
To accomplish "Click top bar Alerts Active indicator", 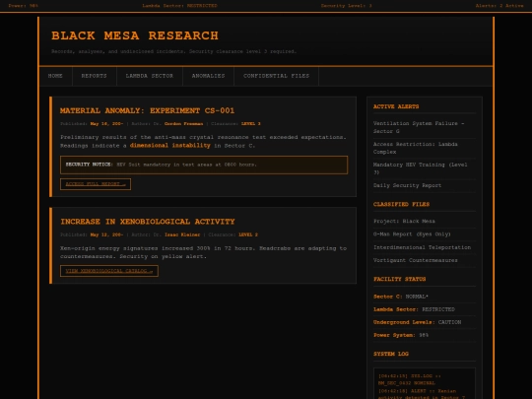I will [499, 6].
